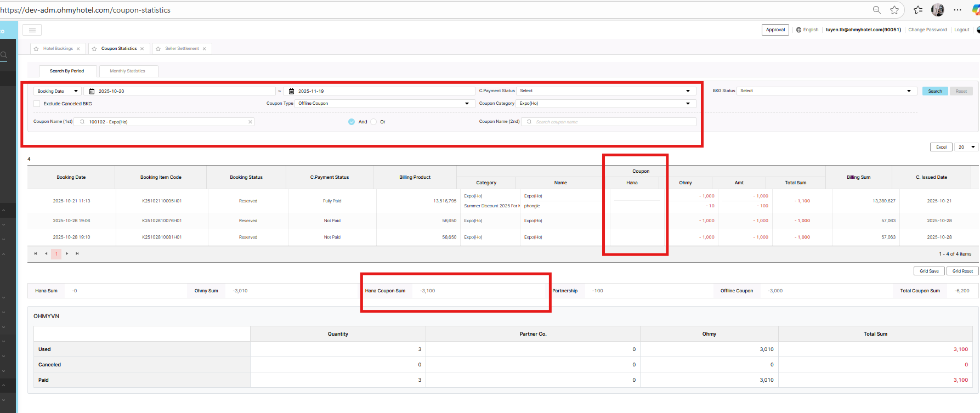Click the Coupon Name (2nd) search field
Viewport: 980px width, 413px height.
(x=609, y=122)
